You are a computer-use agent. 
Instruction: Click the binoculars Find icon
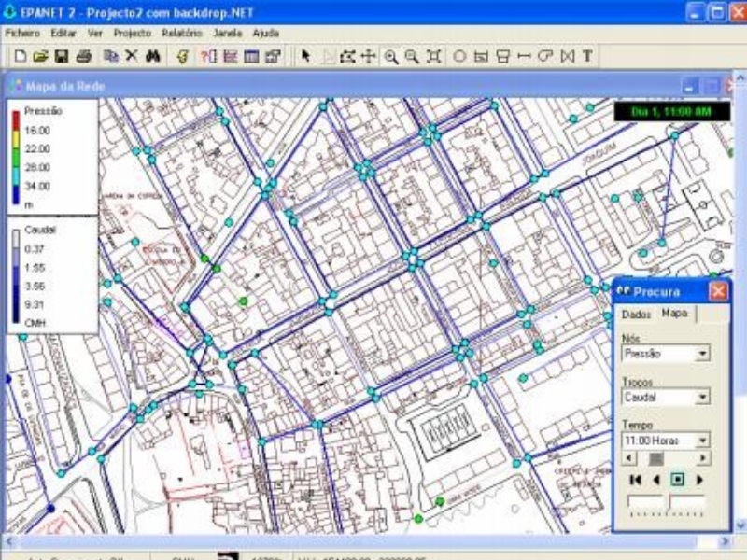tap(153, 56)
